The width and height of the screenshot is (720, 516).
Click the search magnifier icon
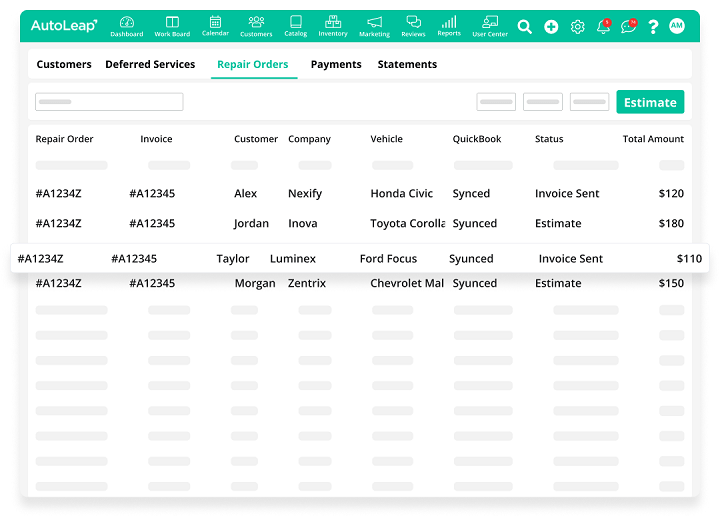pos(525,27)
